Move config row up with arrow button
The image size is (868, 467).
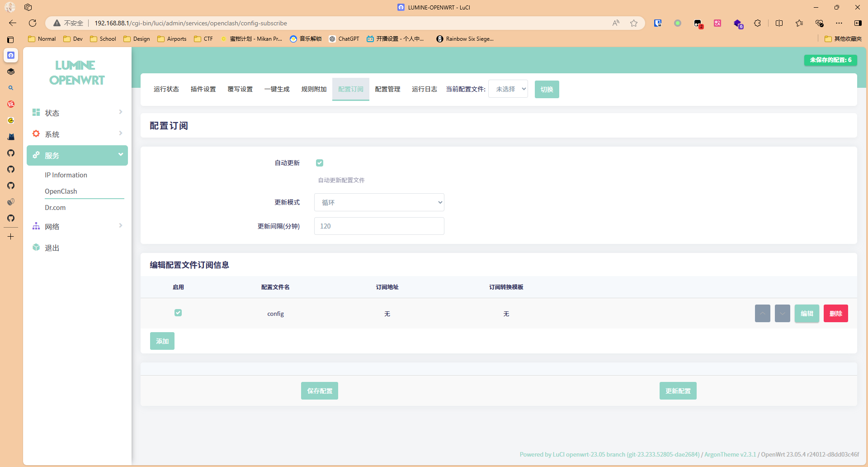(x=762, y=314)
